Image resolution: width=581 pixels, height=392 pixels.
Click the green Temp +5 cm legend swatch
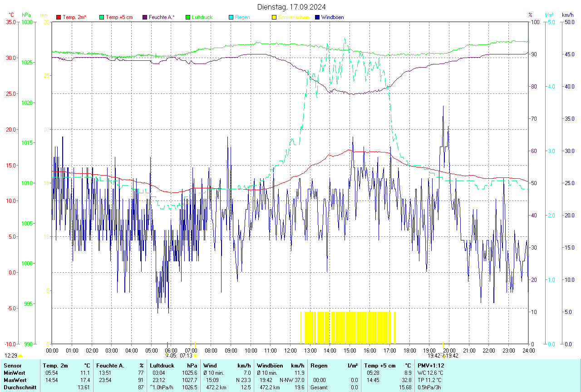tap(102, 17)
